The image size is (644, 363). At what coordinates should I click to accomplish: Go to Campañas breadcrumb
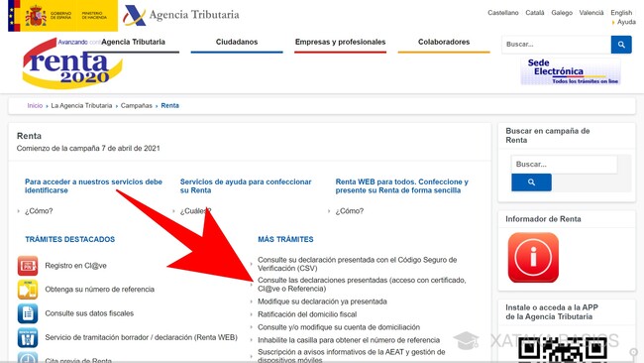[x=137, y=106]
